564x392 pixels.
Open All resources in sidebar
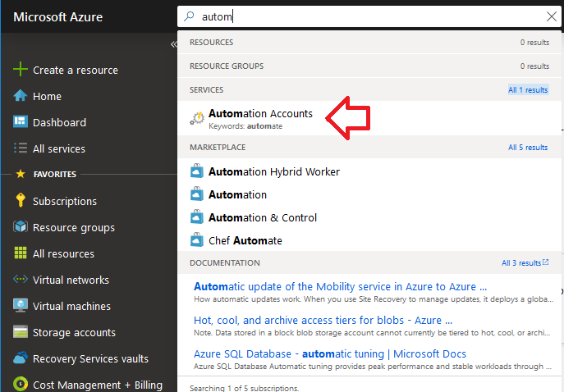(64, 253)
